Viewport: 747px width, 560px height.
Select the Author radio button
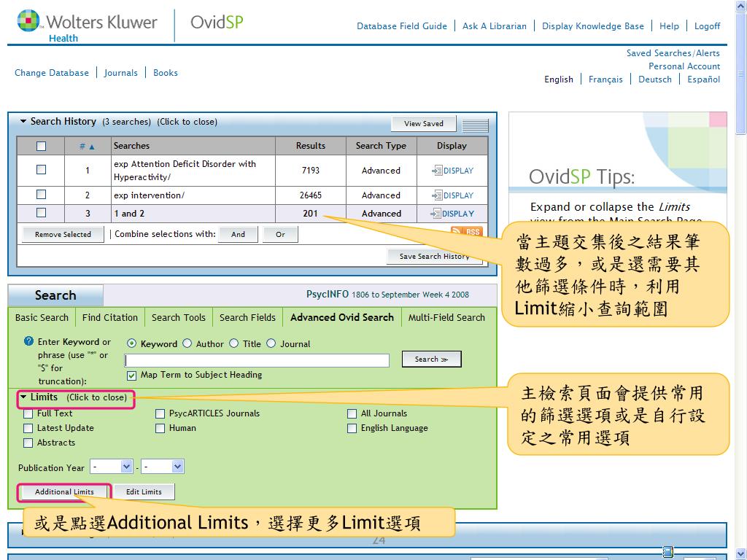tap(187, 343)
